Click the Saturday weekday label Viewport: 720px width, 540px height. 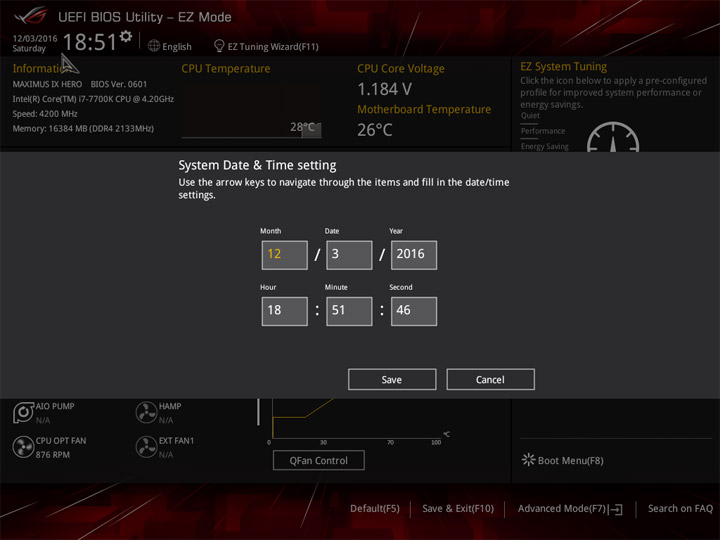(29, 48)
